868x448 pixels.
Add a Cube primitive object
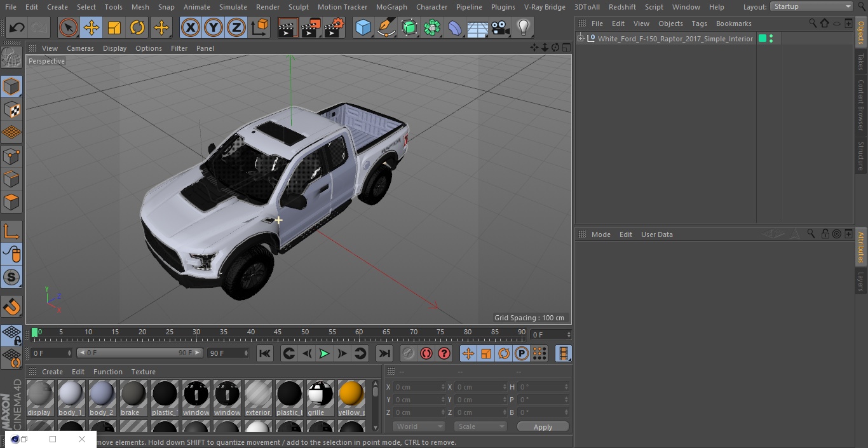(363, 28)
